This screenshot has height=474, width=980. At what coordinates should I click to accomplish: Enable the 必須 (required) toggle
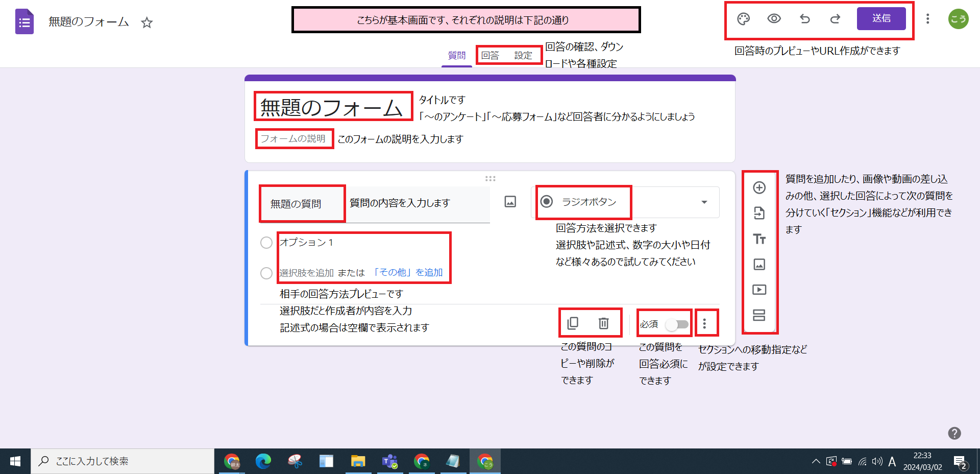pyautogui.click(x=677, y=324)
